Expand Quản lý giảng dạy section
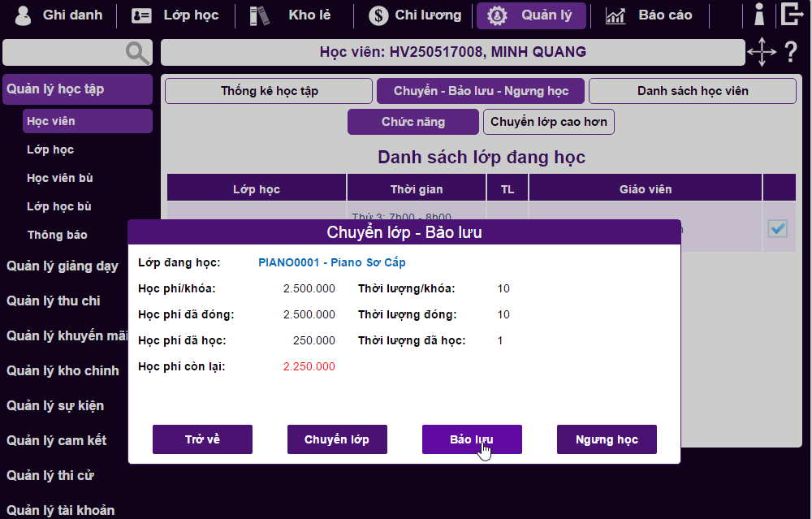 click(x=63, y=266)
